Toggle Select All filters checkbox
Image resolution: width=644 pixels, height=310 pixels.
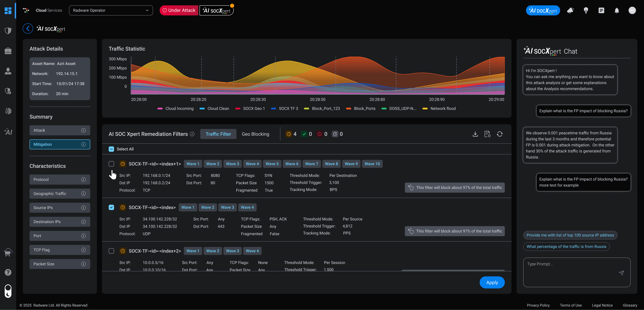(x=111, y=149)
